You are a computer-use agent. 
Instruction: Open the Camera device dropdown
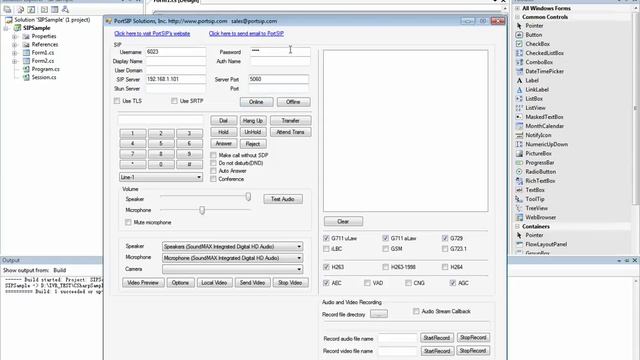[x=299, y=269]
